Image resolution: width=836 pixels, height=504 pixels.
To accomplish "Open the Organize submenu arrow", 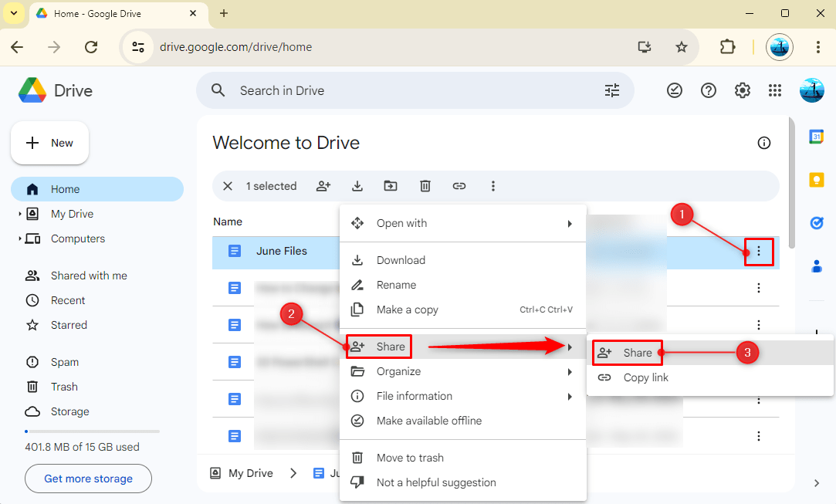I will tap(569, 371).
